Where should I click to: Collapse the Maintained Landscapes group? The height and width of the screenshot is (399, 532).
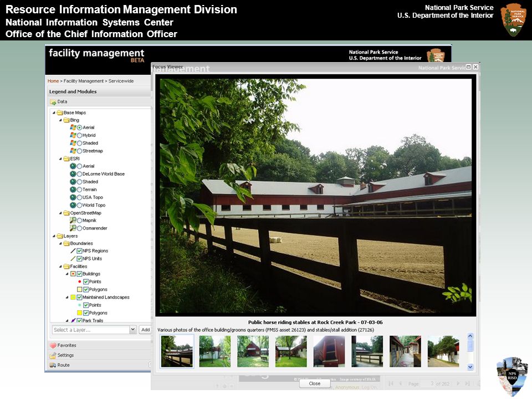pyautogui.click(x=67, y=298)
